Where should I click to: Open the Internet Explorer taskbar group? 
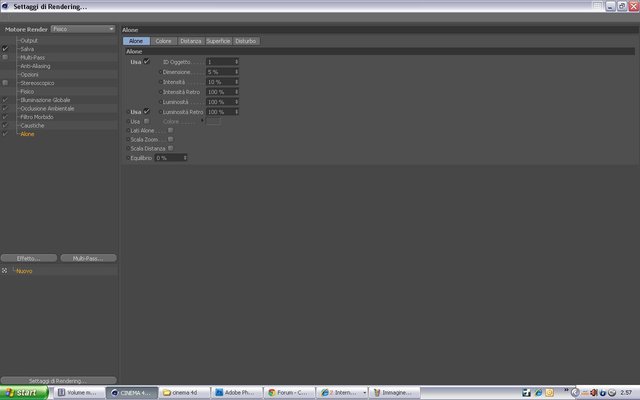click(342, 393)
